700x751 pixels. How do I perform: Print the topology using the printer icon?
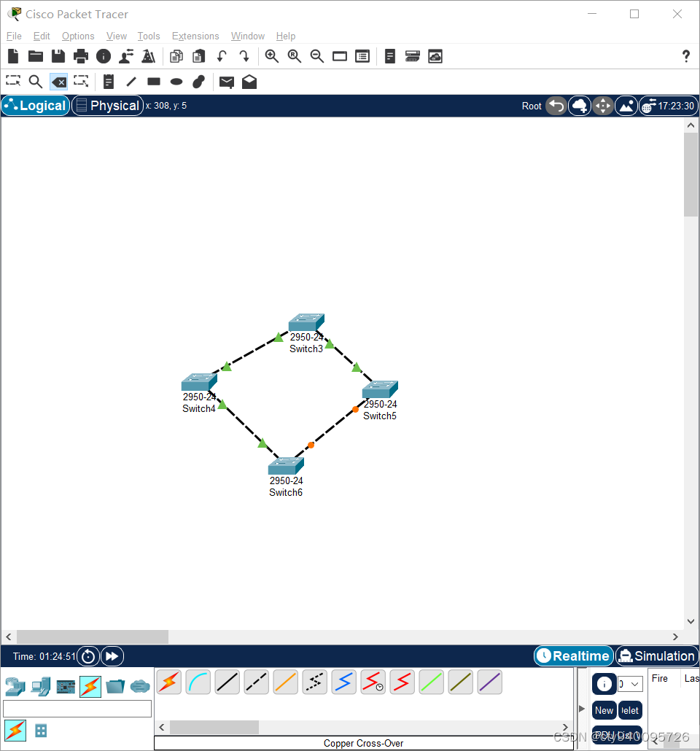(80, 57)
